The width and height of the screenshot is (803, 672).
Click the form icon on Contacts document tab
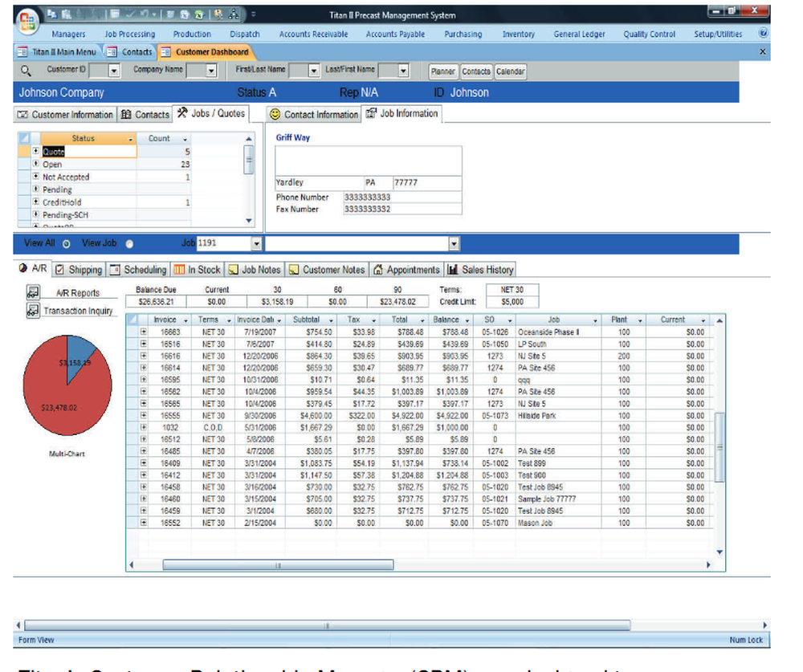(x=112, y=51)
